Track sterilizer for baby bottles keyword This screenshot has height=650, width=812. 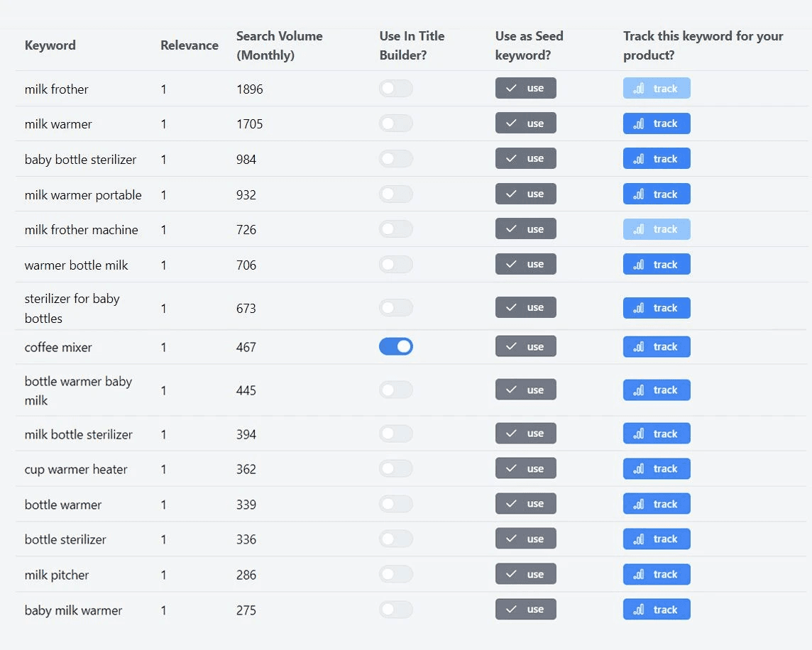pos(657,308)
